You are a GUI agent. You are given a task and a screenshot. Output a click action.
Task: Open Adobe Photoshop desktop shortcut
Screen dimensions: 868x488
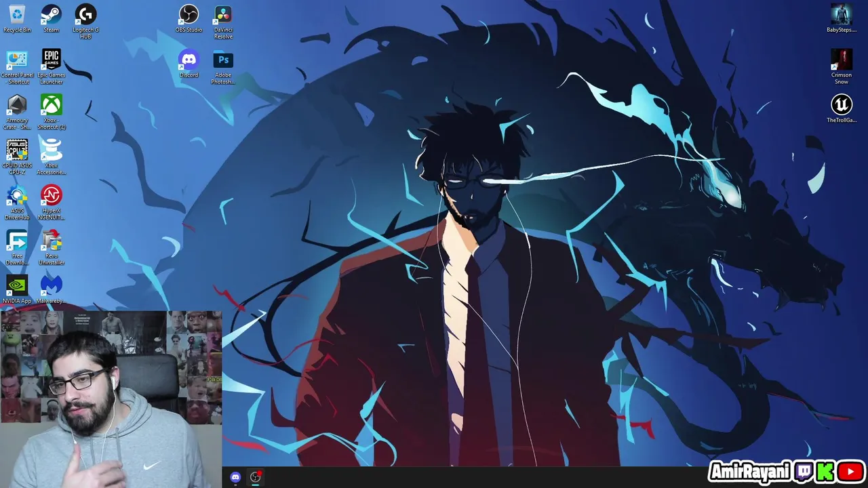(x=223, y=67)
